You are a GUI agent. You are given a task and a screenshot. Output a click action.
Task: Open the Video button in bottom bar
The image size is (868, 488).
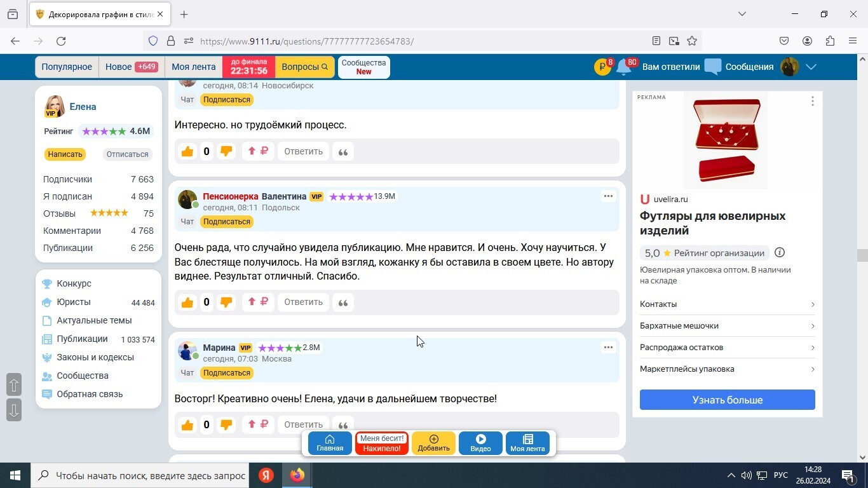click(x=480, y=443)
